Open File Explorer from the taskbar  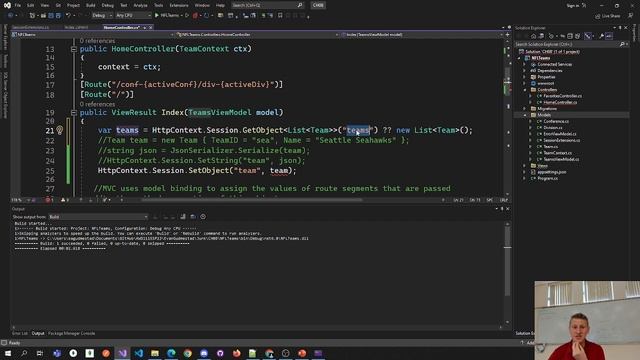coord(155,353)
